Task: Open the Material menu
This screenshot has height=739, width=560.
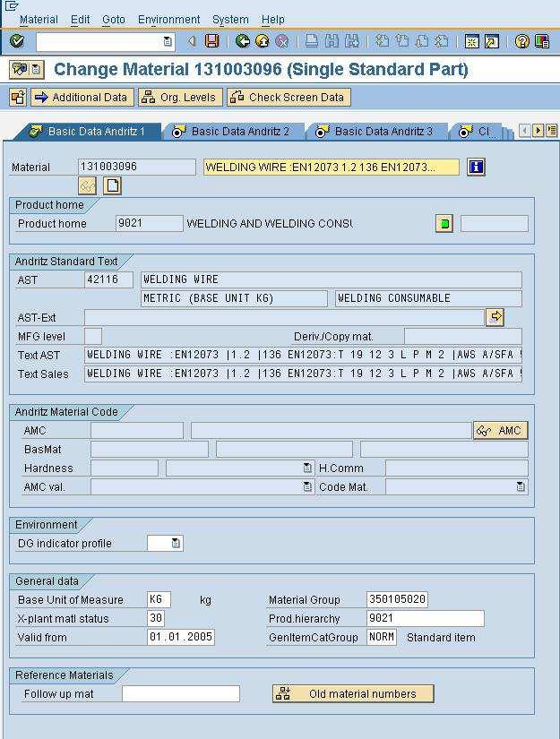Action: pos(39,20)
